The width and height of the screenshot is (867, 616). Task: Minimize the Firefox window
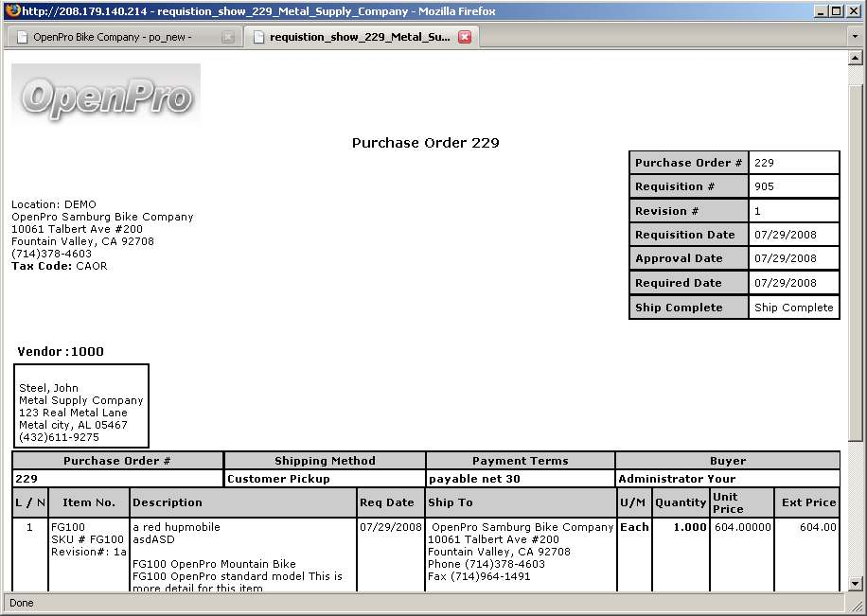pos(820,11)
